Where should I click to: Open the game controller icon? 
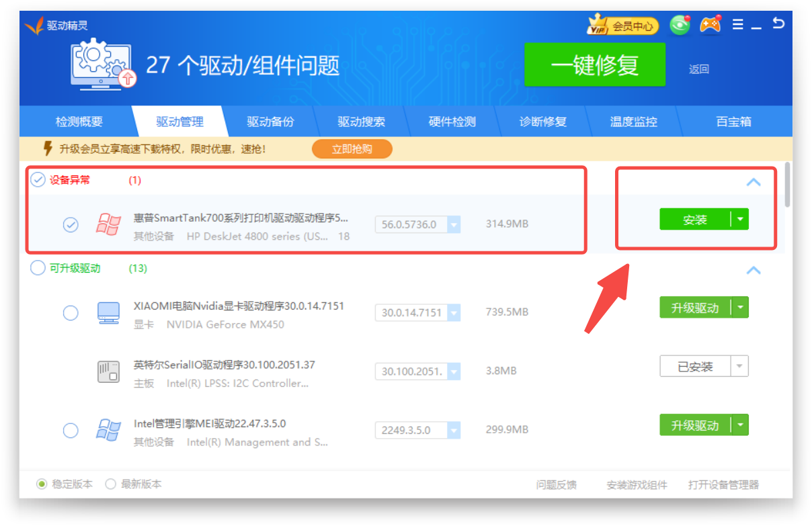[x=710, y=25]
